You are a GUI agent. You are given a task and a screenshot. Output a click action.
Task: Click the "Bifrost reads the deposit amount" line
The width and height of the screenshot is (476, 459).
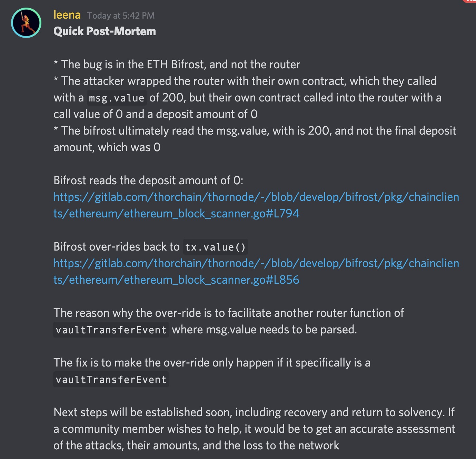(148, 180)
